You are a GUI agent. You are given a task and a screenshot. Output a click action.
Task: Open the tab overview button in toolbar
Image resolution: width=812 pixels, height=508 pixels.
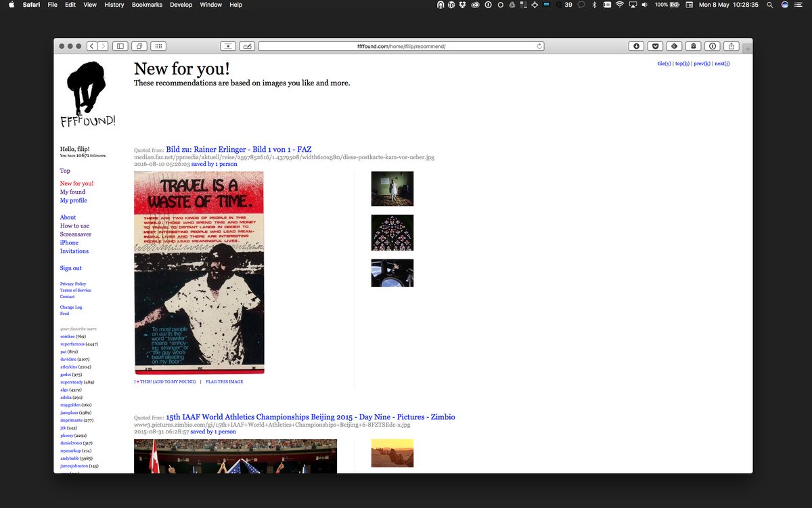pyautogui.click(x=139, y=46)
